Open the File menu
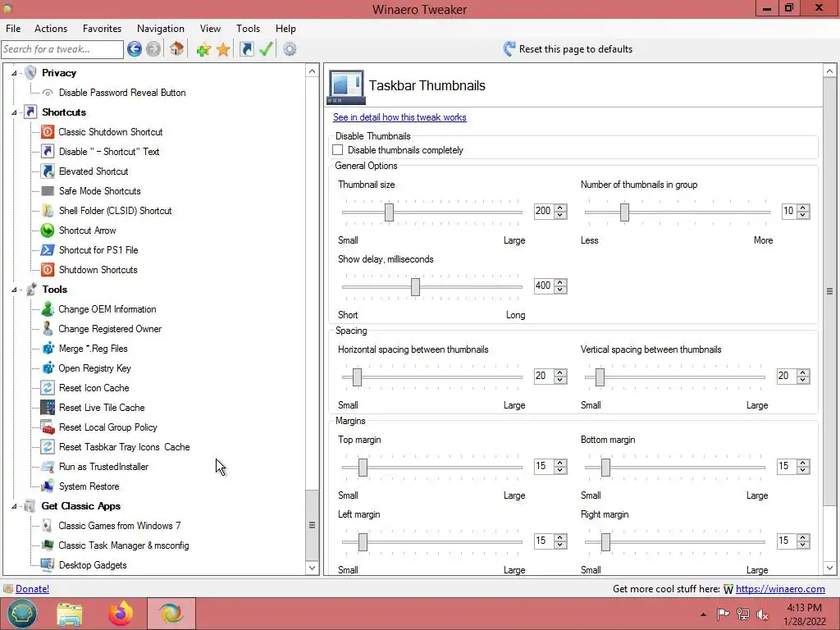Image resolution: width=840 pixels, height=630 pixels. [x=13, y=29]
